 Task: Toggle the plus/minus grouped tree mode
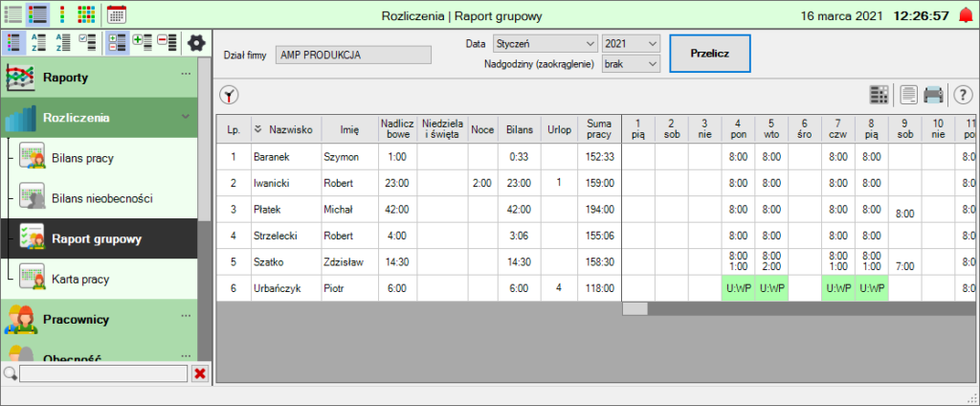pyautogui.click(x=117, y=42)
